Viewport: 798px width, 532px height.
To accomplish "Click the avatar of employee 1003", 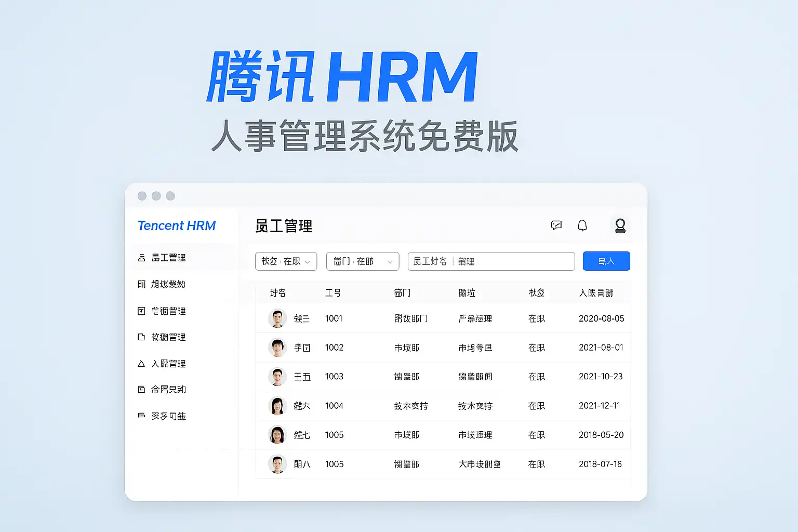I will pyautogui.click(x=277, y=377).
